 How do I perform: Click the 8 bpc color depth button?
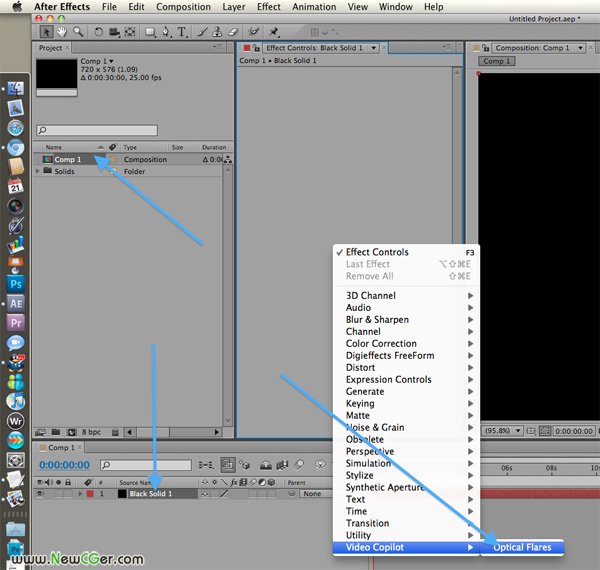pos(91,432)
